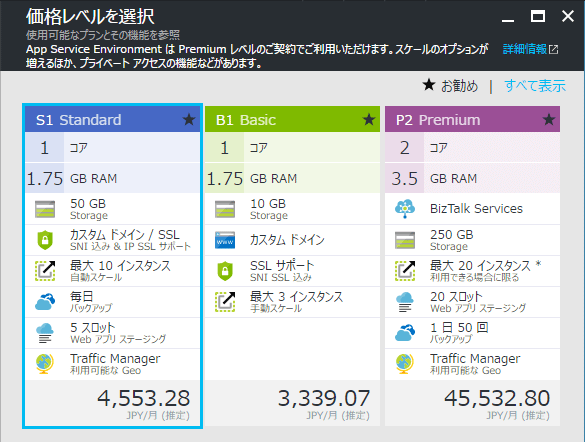Click the 50 GB Storage text

click(89, 209)
